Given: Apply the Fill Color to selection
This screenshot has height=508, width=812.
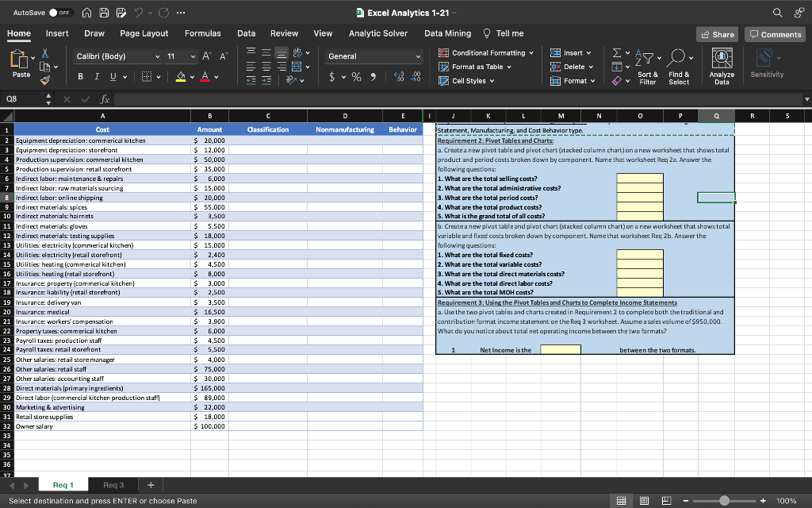Looking at the screenshot, I should click(x=180, y=77).
